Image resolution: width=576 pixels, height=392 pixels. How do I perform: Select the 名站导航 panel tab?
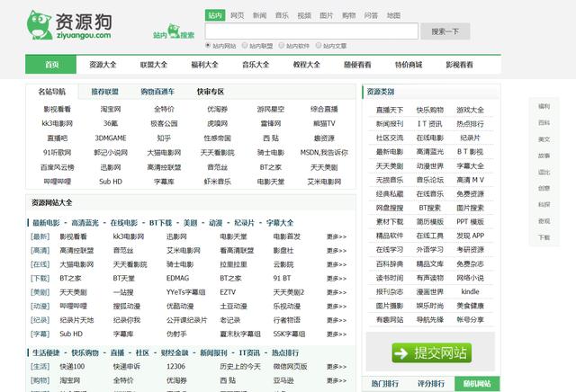pyautogui.click(x=52, y=92)
